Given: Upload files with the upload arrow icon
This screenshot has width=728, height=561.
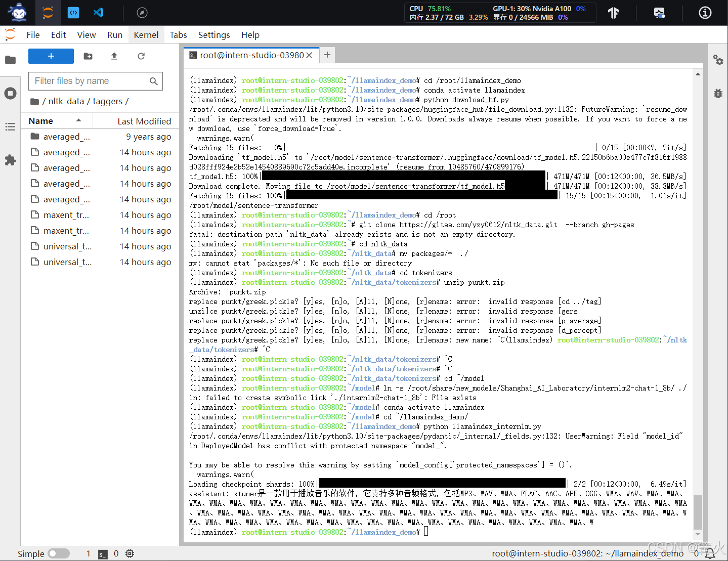Looking at the screenshot, I should (114, 56).
